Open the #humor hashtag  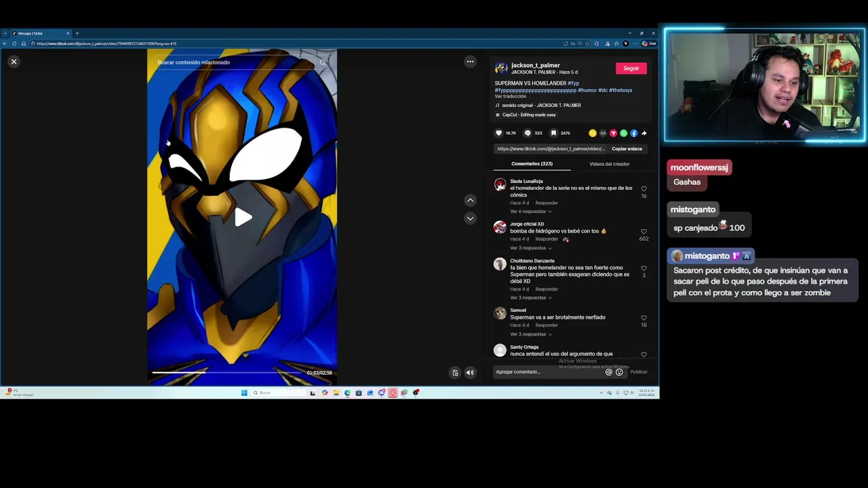point(587,90)
